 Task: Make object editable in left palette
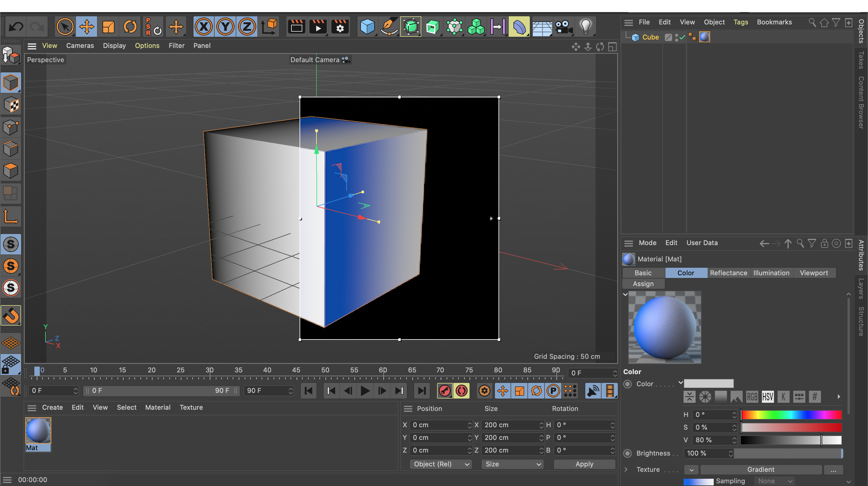pos(11,55)
